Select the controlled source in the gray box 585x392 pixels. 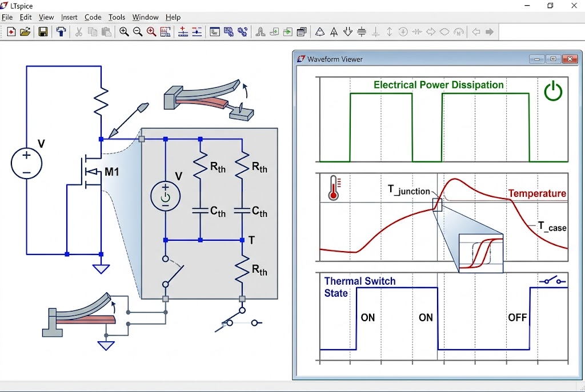(x=165, y=196)
